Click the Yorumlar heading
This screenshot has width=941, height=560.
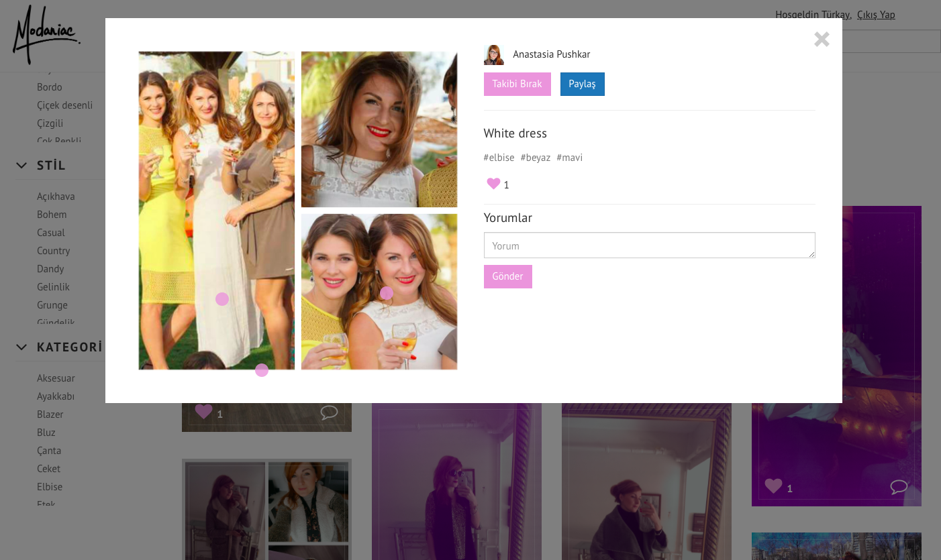point(508,218)
